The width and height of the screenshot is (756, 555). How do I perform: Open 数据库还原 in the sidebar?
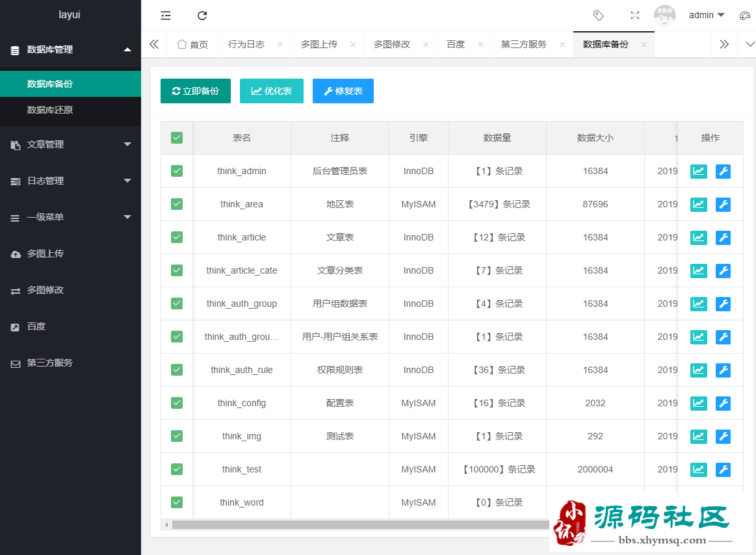pyautogui.click(x=70, y=110)
